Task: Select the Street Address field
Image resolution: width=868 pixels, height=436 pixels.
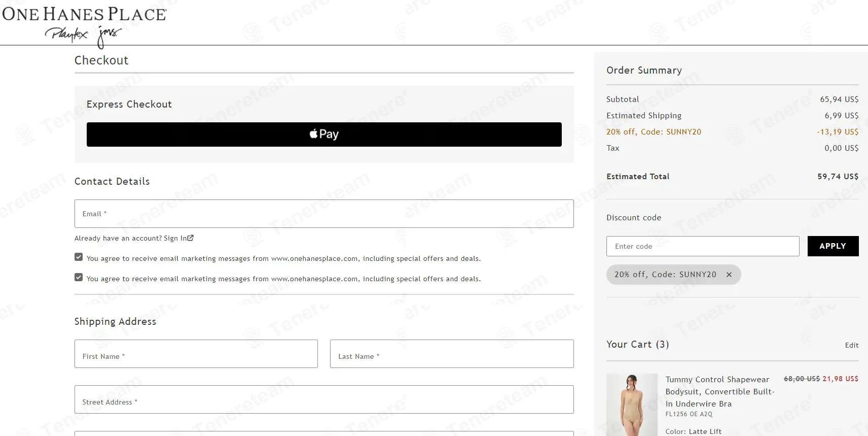Action: click(x=324, y=399)
